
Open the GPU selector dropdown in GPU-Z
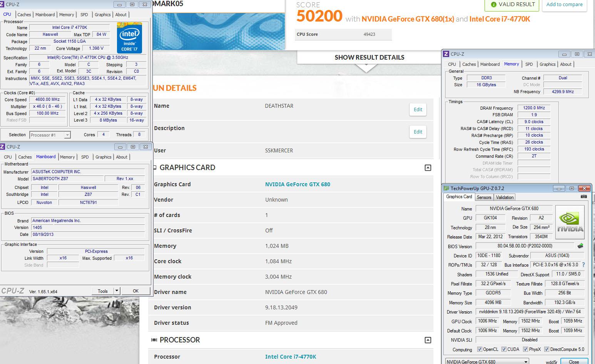pyautogui.click(x=526, y=362)
